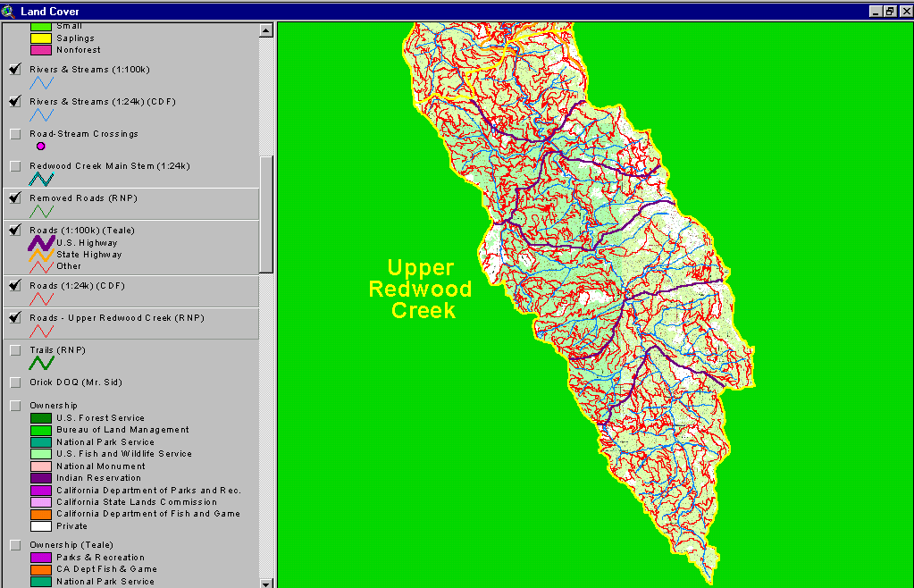Click the National Monument pink swatch
Screen dimensions: 914x588
point(41,466)
